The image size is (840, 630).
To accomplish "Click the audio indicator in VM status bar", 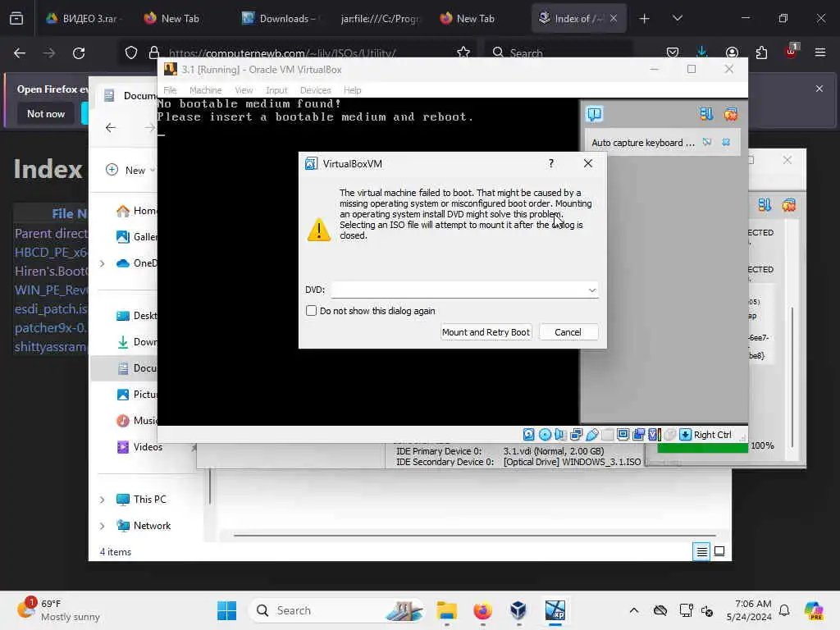I will click(560, 435).
